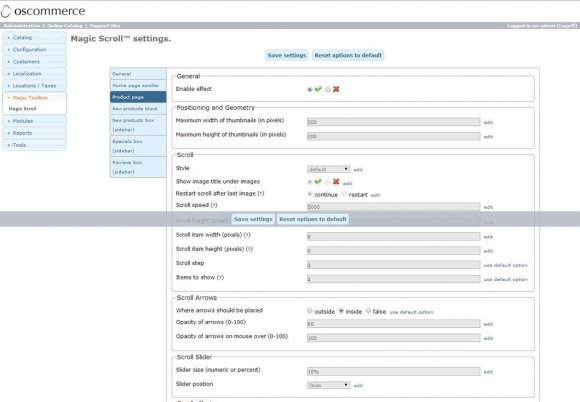Click use default option for arrows placement
This screenshot has width=580, height=402.
pyautogui.click(x=411, y=312)
